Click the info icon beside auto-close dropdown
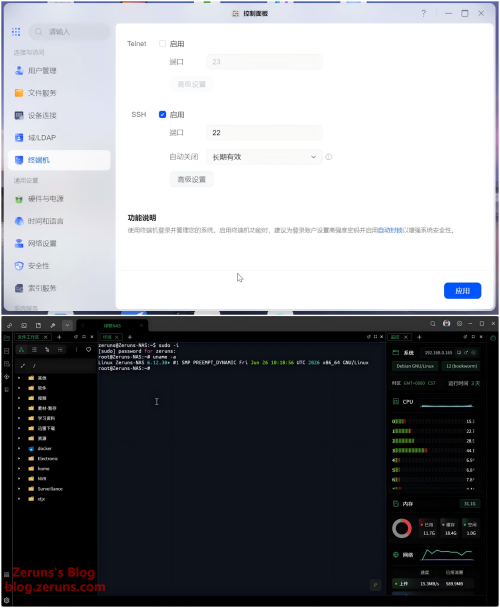Image resolution: width=500 pixels, height=608 pixels. pyautogui.click(x=329, y=157)
